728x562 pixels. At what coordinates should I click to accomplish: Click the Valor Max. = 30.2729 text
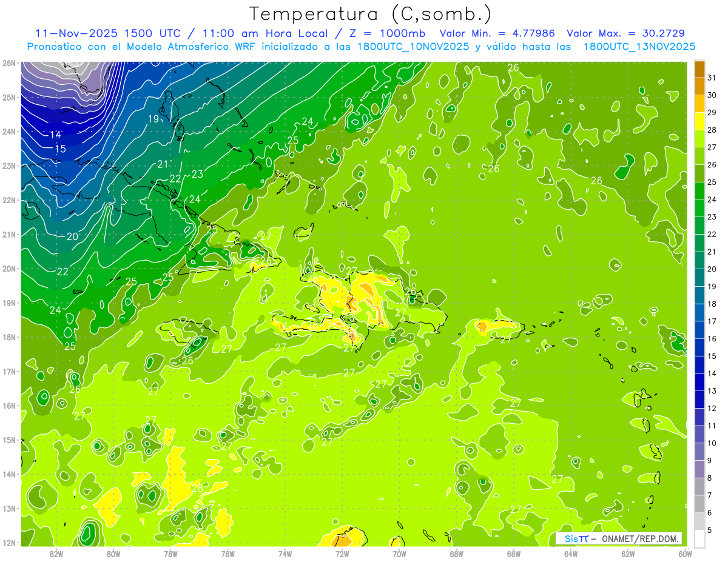tap(625, 33)
